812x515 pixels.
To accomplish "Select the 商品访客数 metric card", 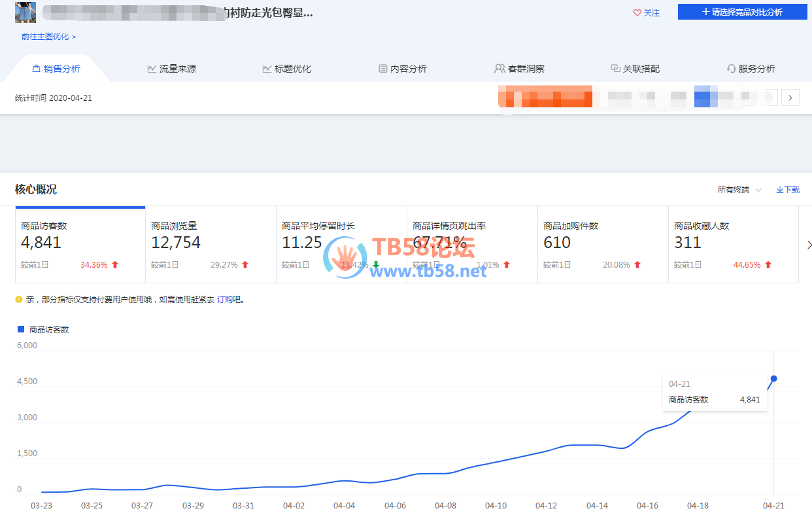I will (x=80, y=245).
